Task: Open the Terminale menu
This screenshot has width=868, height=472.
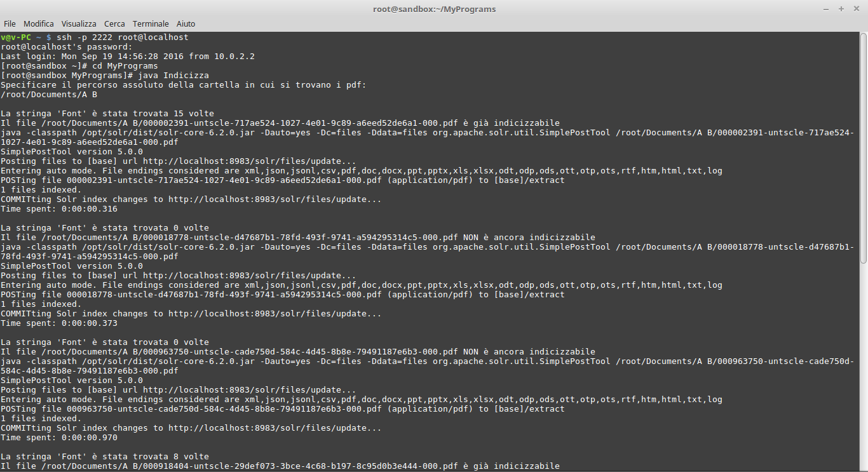Action: pos(151,24)
